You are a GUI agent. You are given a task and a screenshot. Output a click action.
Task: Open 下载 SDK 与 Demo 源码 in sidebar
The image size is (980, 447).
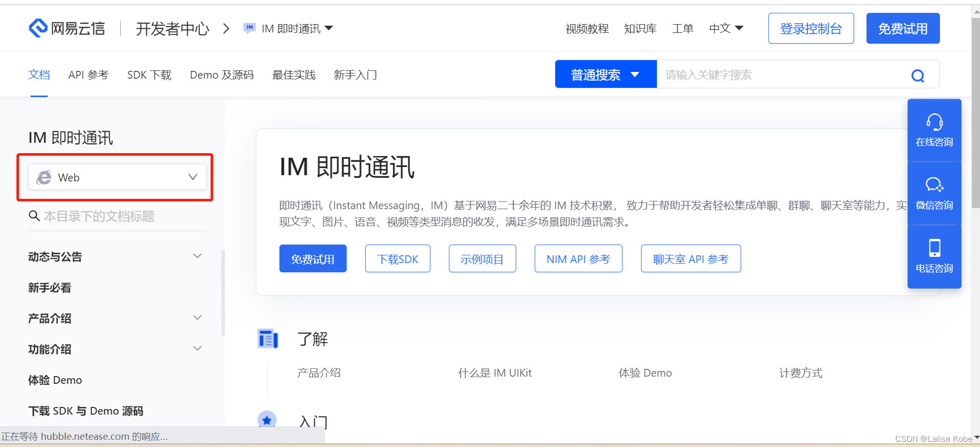point(86,411)
